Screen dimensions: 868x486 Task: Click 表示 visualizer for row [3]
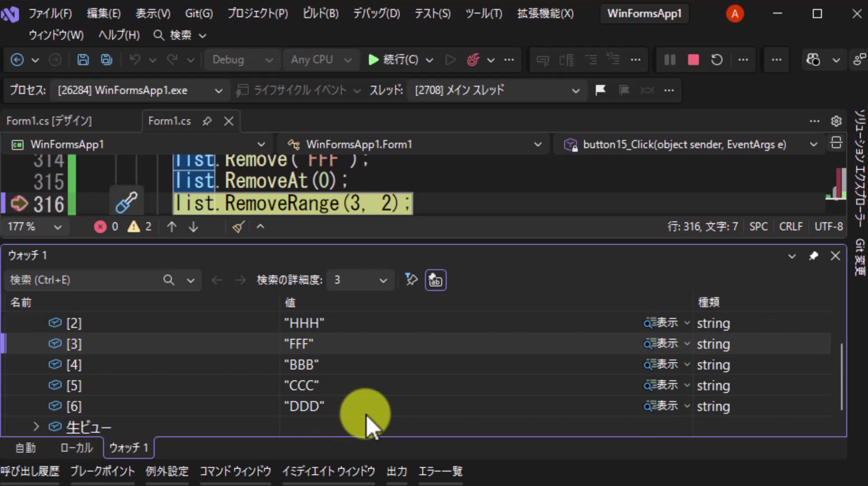point(661,344)
